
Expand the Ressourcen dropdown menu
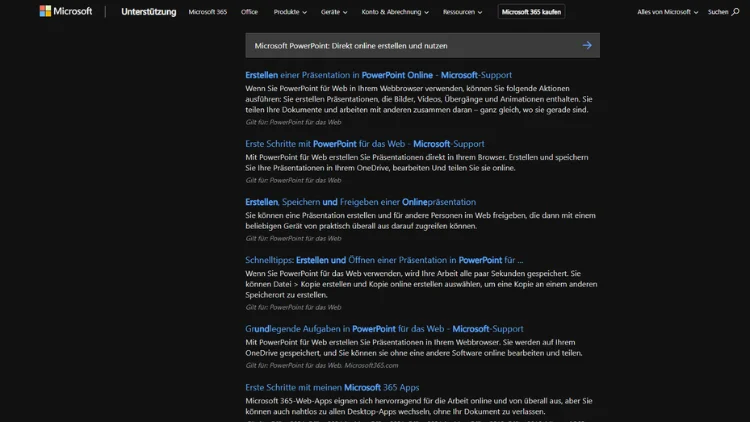tap(462, 12)
